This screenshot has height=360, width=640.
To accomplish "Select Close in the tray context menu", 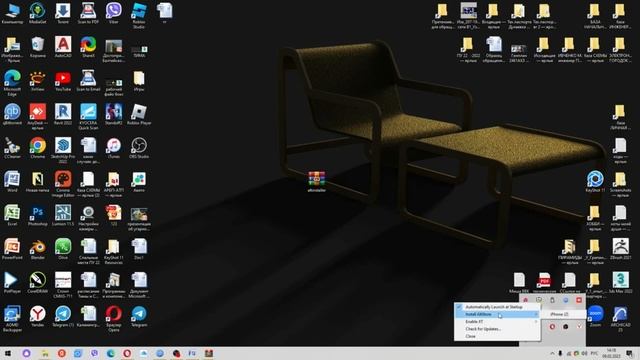I will [497, 336].
